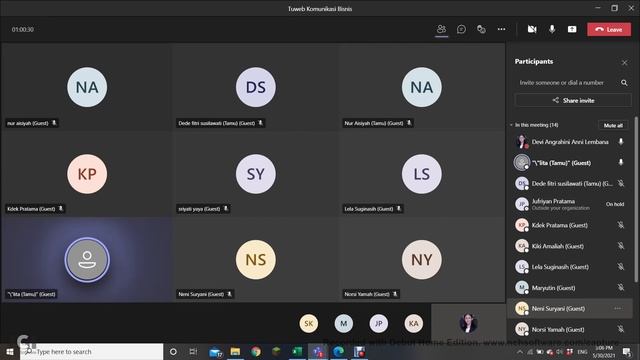Screen dimensions: 640x360
Task: Click the LS avatar of Lela Suginasih tile
Action: pos(421,174)
